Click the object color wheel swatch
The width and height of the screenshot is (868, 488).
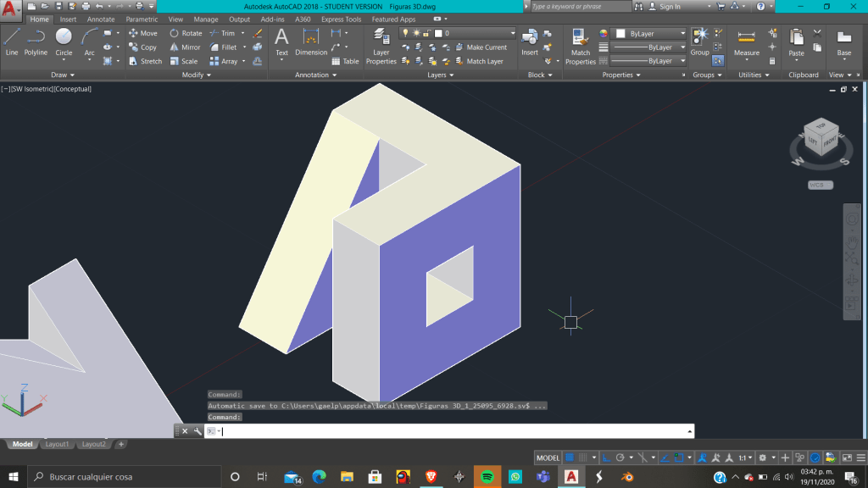604,34
